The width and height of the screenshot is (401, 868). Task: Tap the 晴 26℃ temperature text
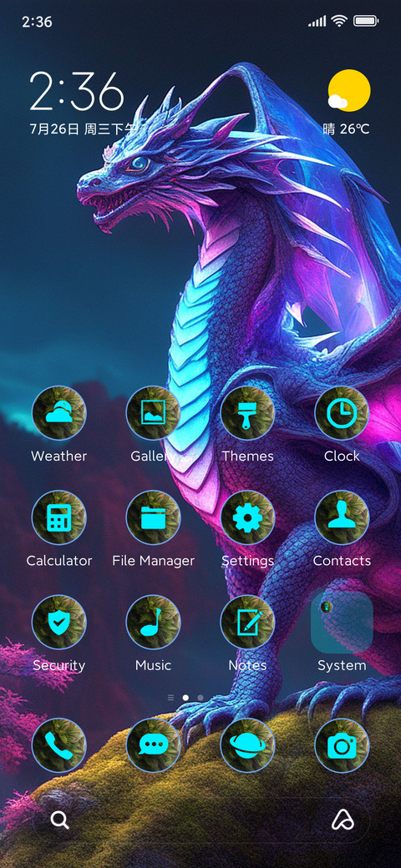tap(346, 129)
